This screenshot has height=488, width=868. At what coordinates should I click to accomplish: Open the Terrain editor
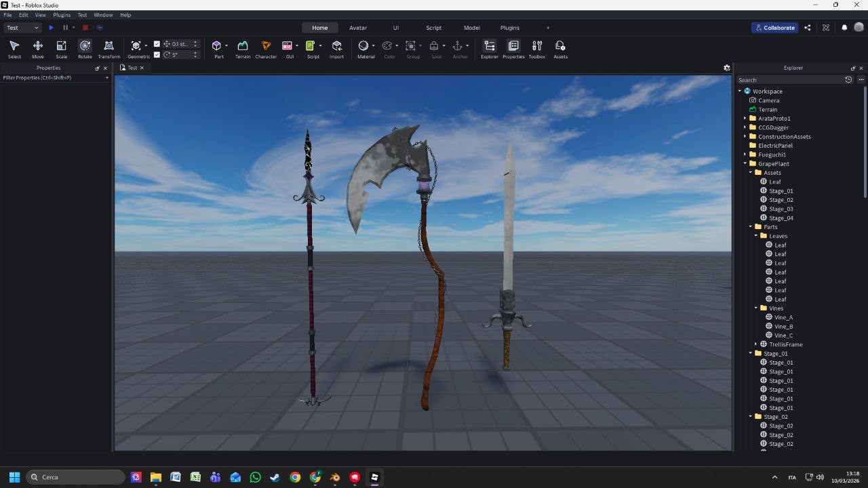[x=242, y=47]
